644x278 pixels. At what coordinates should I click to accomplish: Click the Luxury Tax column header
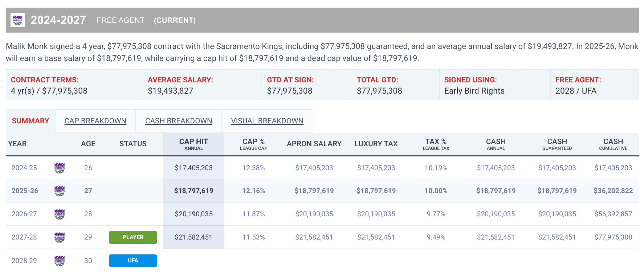click(376, 144)
